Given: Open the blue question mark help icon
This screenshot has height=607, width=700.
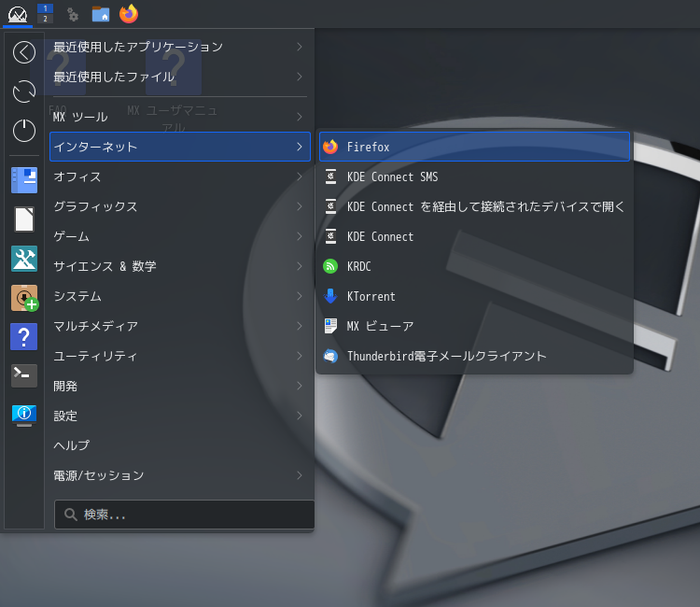Looking at the screenshot, I should click(24, 336).
